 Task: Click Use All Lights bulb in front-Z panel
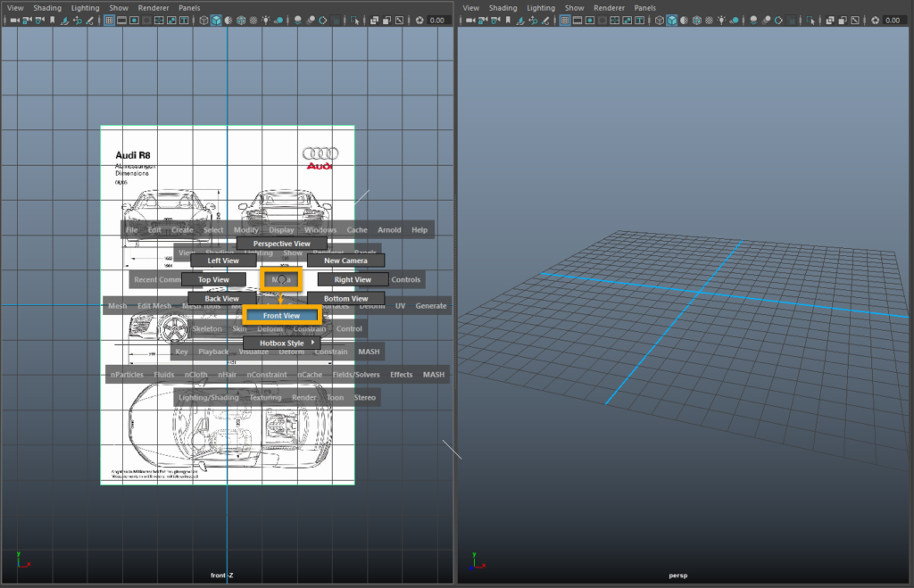pyautogui.click(x=266, y=21)
